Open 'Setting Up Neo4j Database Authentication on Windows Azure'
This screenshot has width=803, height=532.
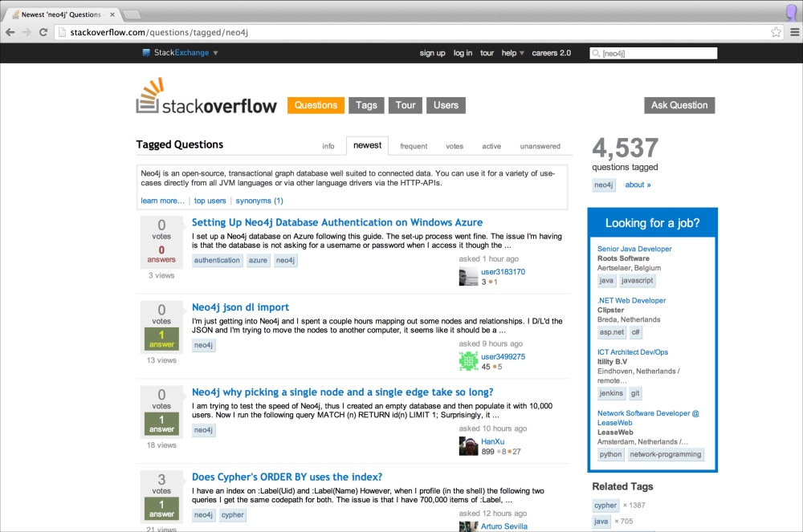pyautogui.click(x=337, y=222)
